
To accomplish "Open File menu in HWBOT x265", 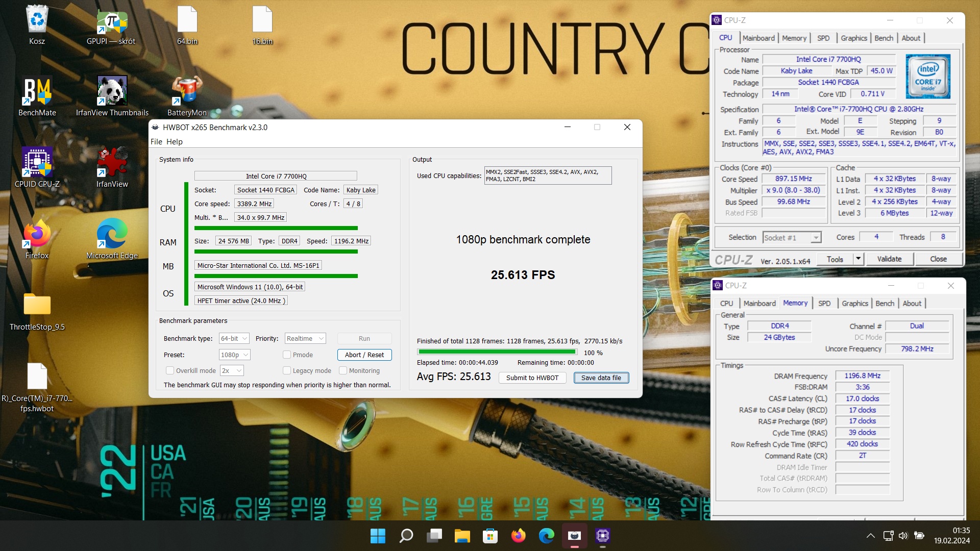I will 156,141.
